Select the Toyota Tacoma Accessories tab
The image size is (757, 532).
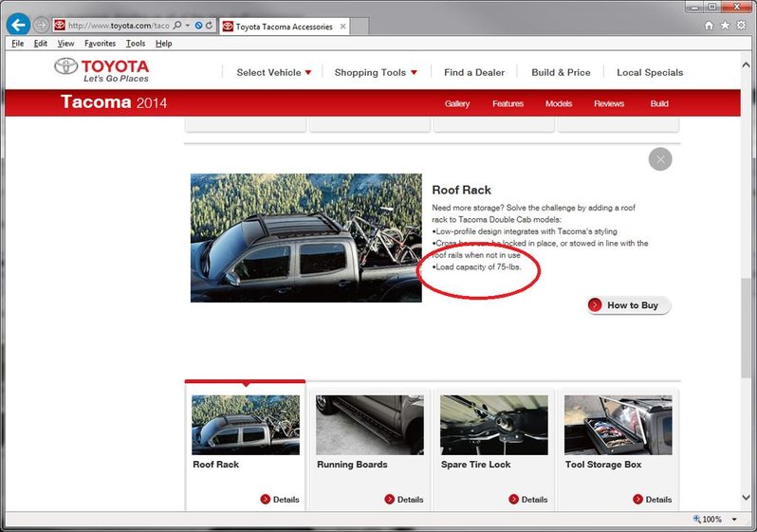pyautogui.click(x=284, y=27)
